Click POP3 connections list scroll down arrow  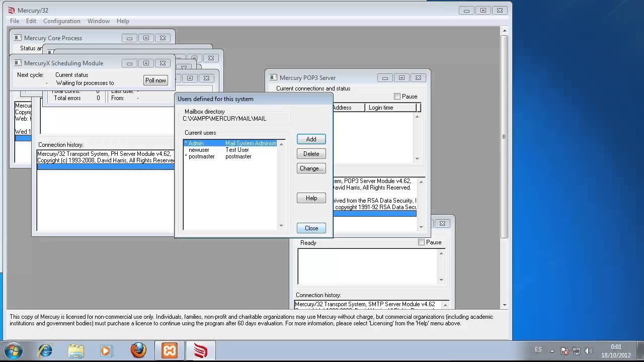417,159
